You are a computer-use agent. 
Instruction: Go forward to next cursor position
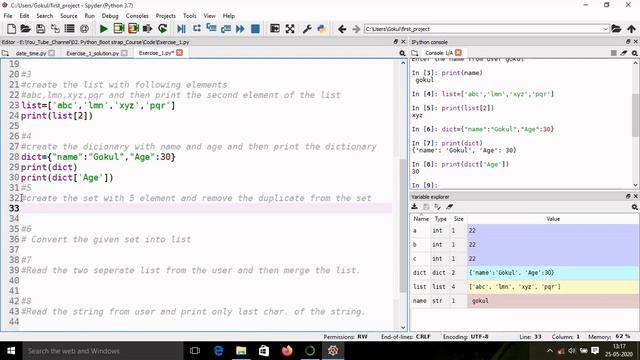point(356,29)
